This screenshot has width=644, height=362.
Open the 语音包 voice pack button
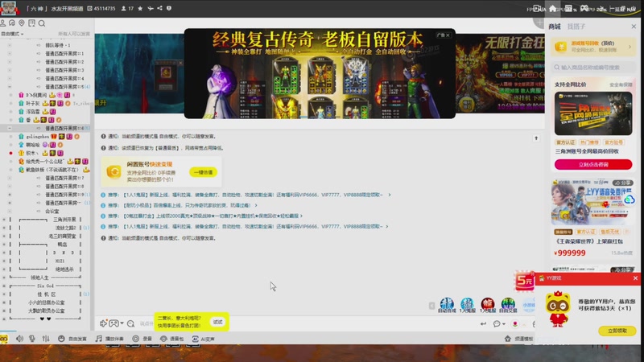(x=172, y=339)
